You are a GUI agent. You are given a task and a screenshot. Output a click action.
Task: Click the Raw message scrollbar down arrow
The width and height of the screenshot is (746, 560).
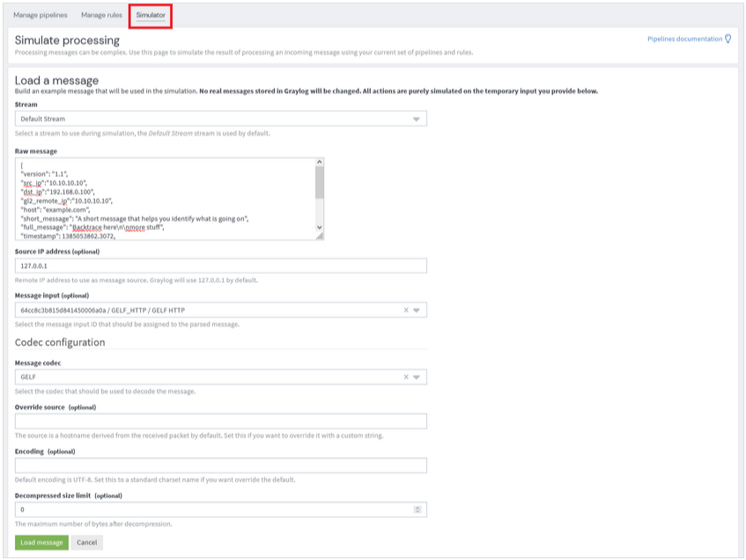pyautogui.click(x=319, y=227)
